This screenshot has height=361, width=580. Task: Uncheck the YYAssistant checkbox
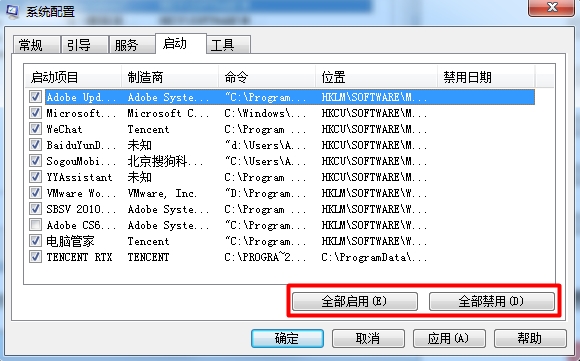[35, 177]
